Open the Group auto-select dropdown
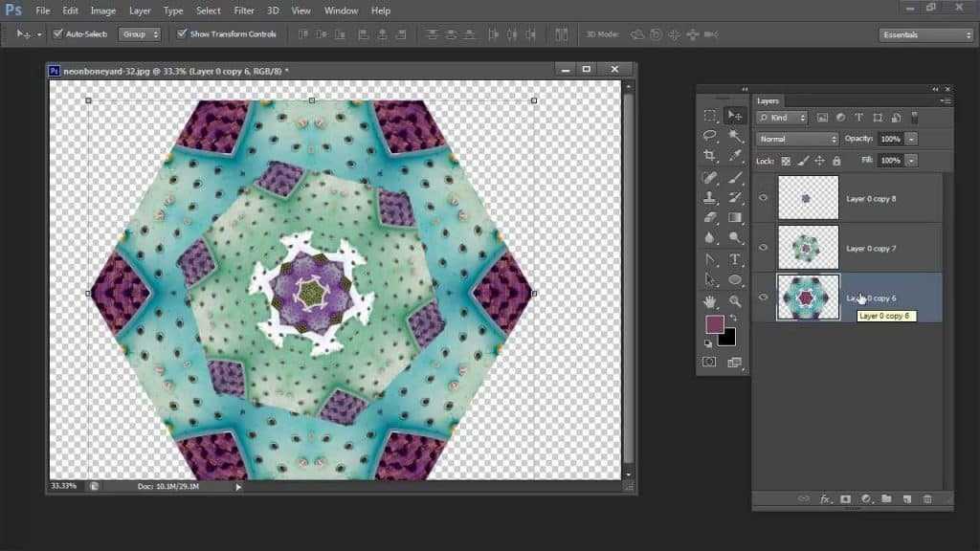 click(x=140, y=34)
